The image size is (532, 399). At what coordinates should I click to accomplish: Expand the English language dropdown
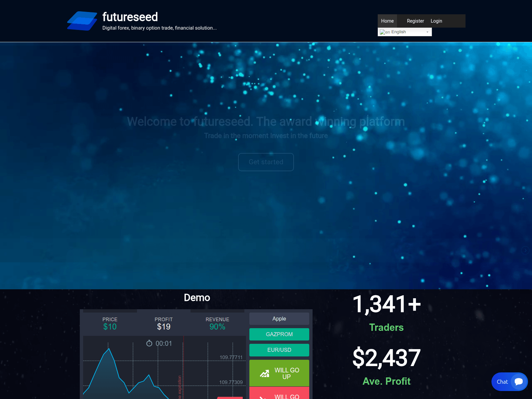coord(405,32)
